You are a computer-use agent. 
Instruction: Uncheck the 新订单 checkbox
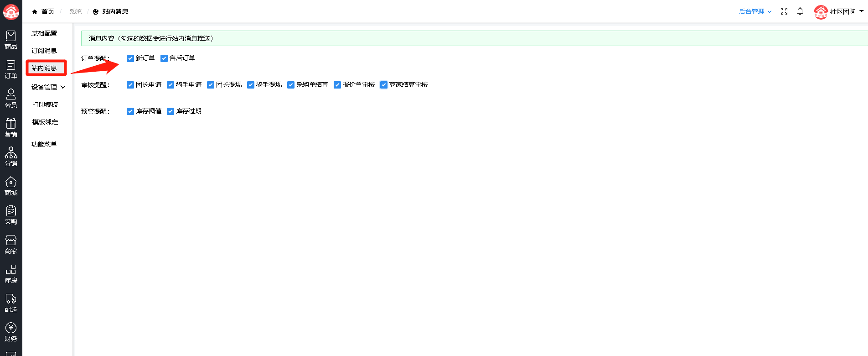[130, 58]
